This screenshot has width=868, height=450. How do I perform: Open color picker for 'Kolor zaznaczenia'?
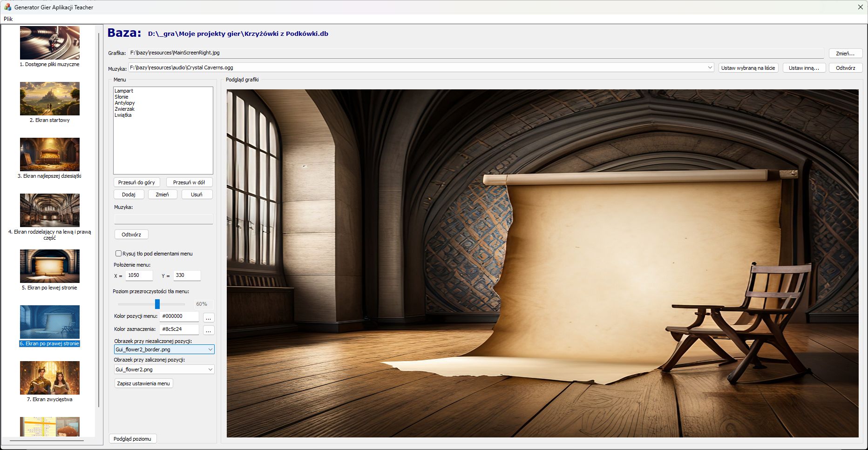209,330
